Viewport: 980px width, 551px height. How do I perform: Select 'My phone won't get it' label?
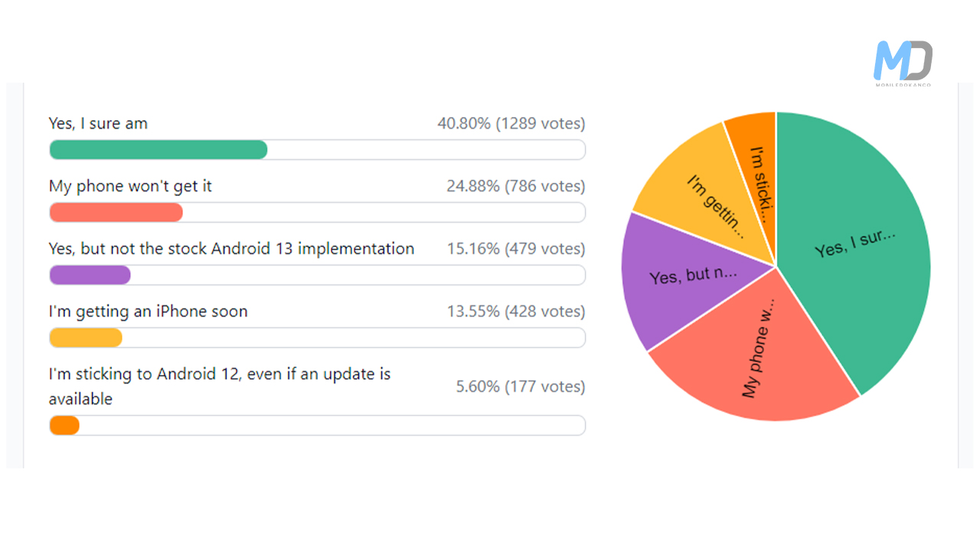click(130, 186)
